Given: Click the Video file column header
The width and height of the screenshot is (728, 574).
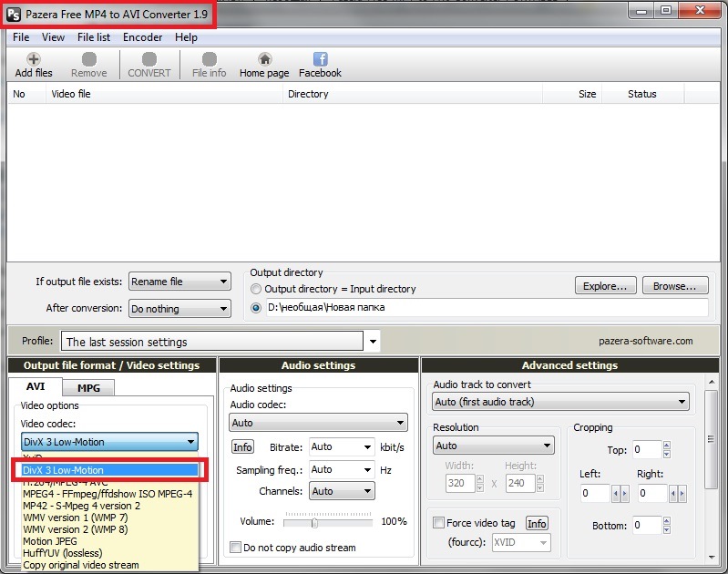Looking at the screenshot, I should coord(164,94).
